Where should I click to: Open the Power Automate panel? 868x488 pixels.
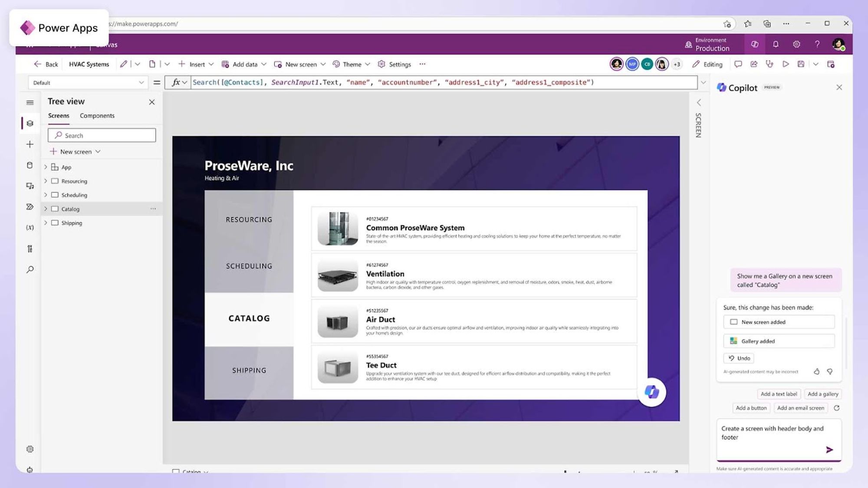coord(30,207)
